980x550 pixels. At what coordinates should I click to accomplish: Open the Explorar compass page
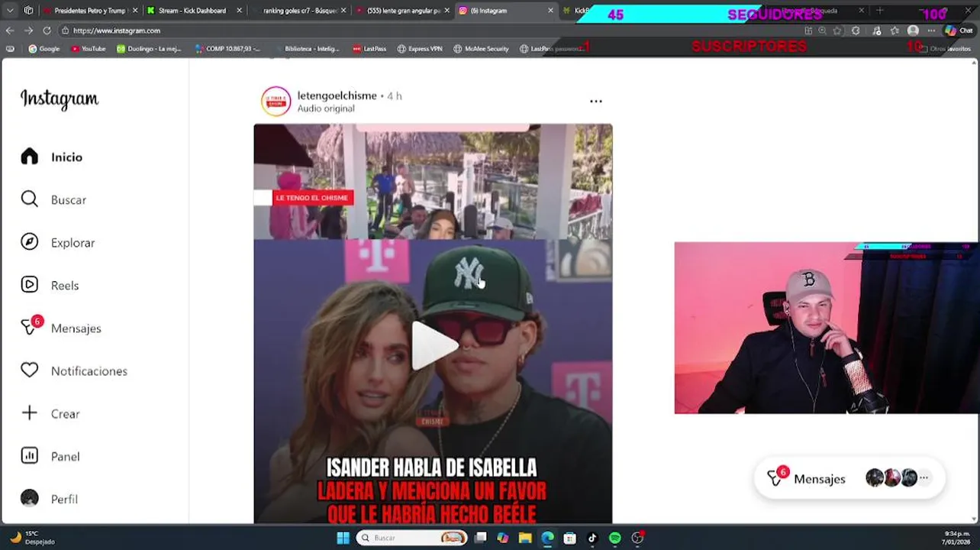[x=58, y=242]
